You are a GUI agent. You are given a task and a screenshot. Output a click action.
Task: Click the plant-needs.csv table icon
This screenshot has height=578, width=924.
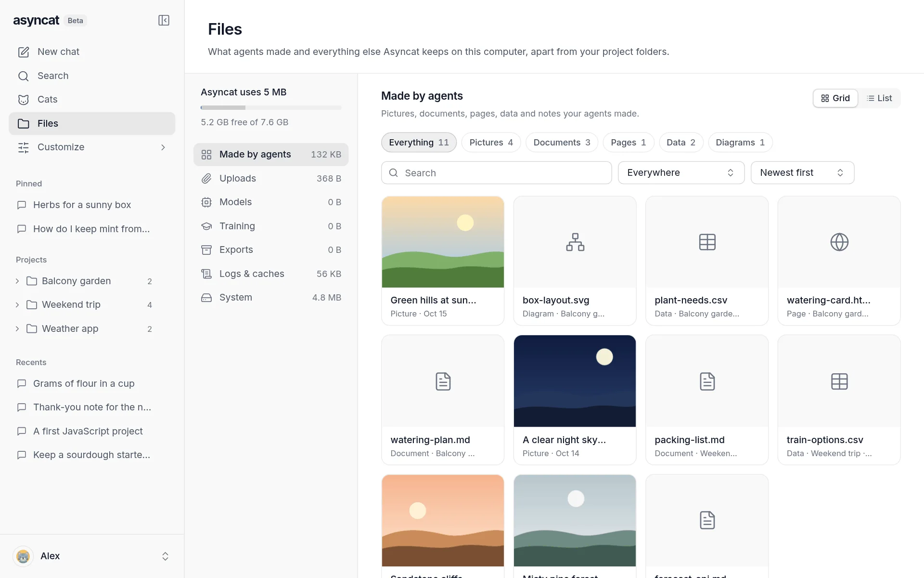pyautogui.click(x=707, y=242)
